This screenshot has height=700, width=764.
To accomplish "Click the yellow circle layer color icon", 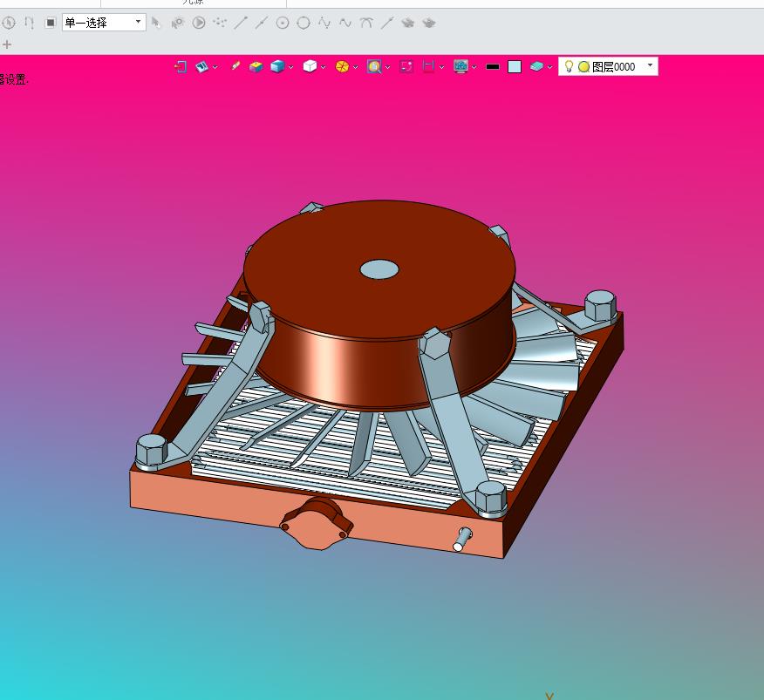I will tap(583, 67).
